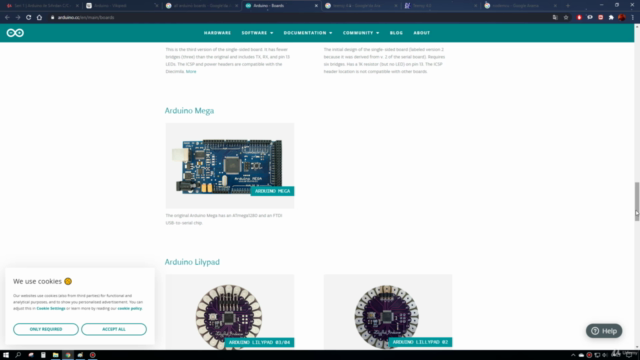This screenshot has width=640, height=360.
Task: Click the network tray icon
Action: (597, 355)
